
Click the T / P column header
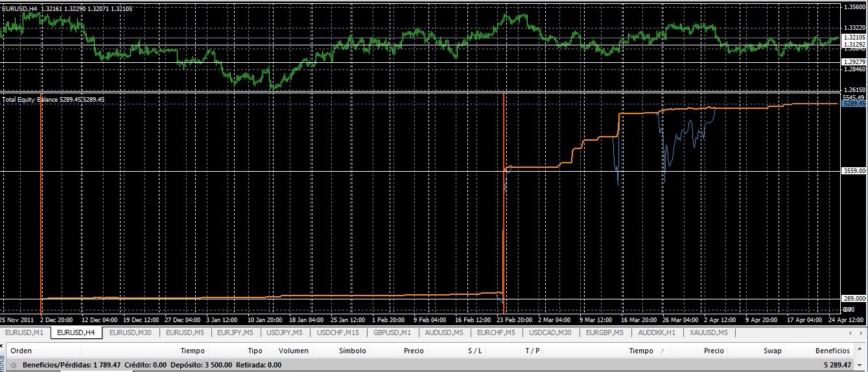tap(532, 351)
